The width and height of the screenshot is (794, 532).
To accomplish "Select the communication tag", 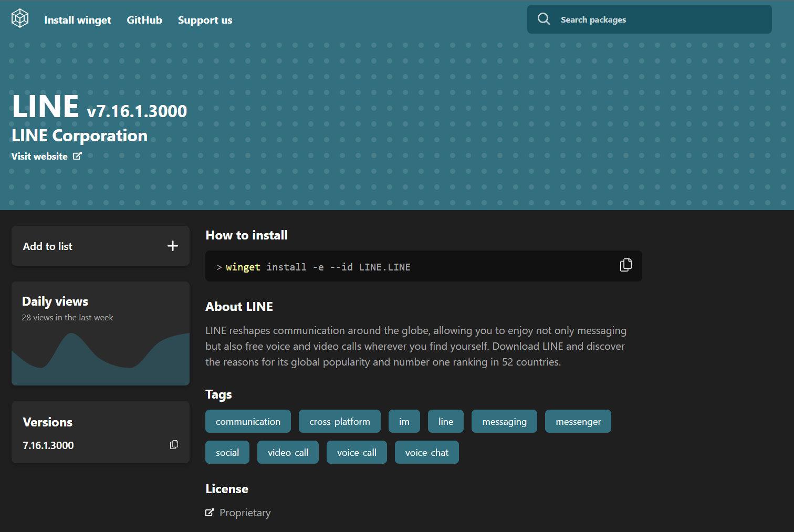I will (x=248, y=422).
